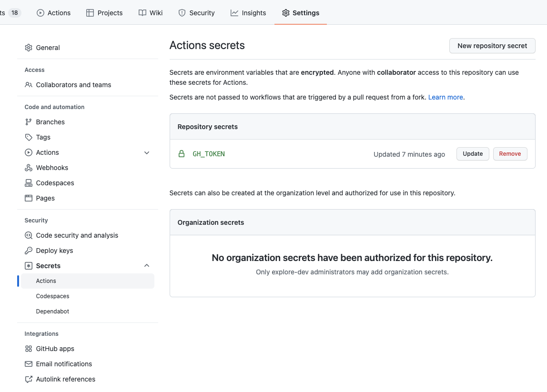The image size is (547, 392).
Task: Select Codespaces under Secrets
Action: pyautogui.click(x=88, y=296)
